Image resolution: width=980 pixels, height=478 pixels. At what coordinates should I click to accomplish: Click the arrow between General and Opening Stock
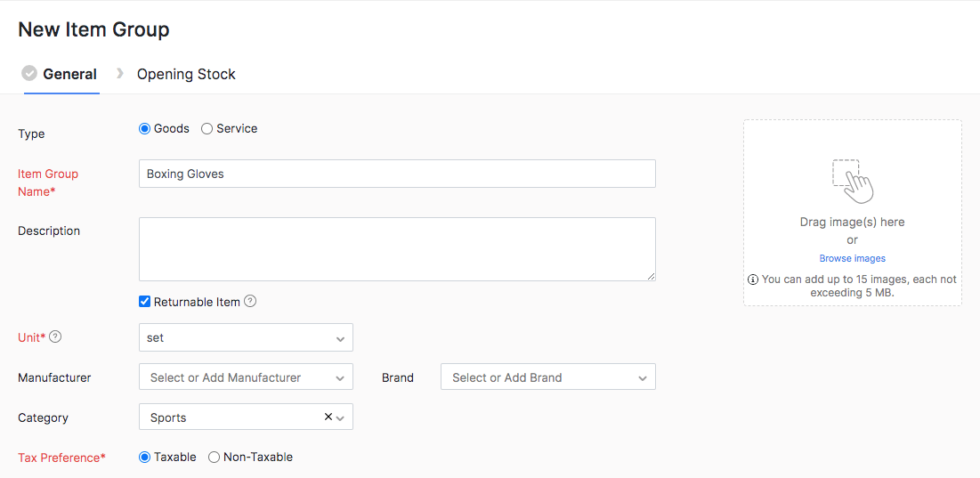120,73
